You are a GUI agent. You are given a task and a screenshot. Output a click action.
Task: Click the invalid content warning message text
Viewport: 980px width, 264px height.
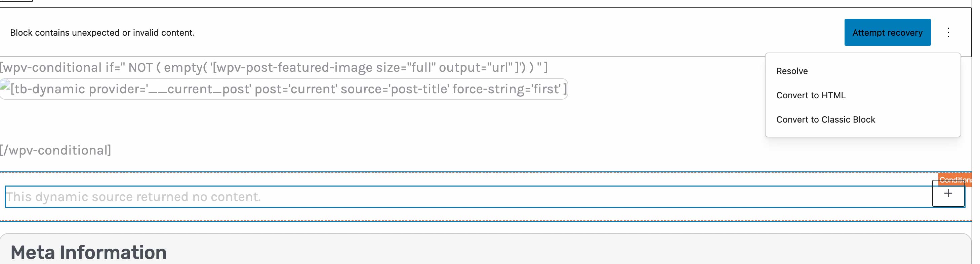pos(103,33)
